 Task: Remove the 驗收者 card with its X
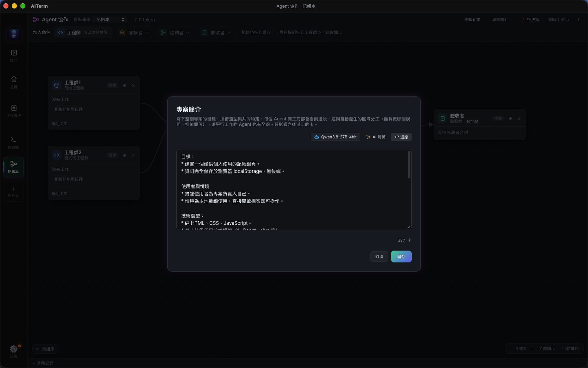519,118
